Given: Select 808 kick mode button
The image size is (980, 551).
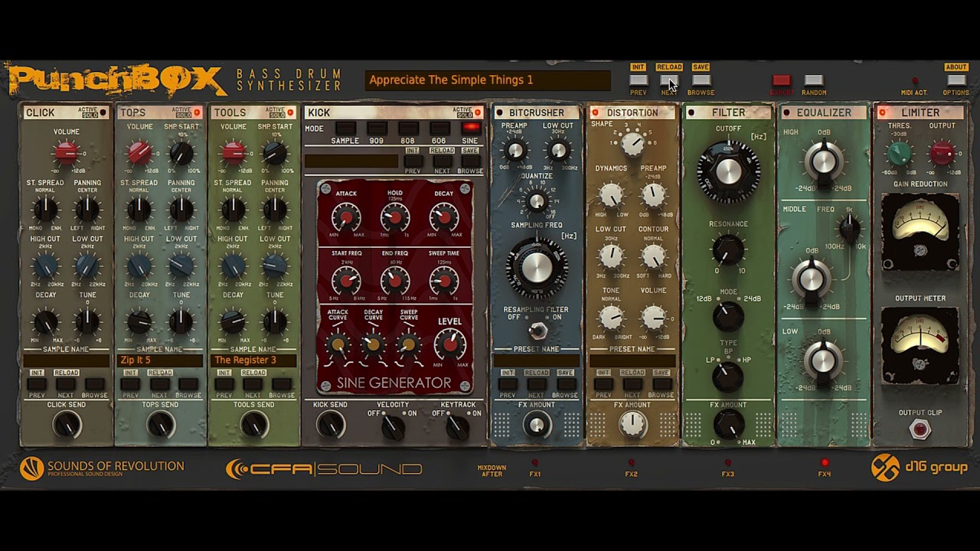Looking at the screenshot, I should click(x=408, y=128).
